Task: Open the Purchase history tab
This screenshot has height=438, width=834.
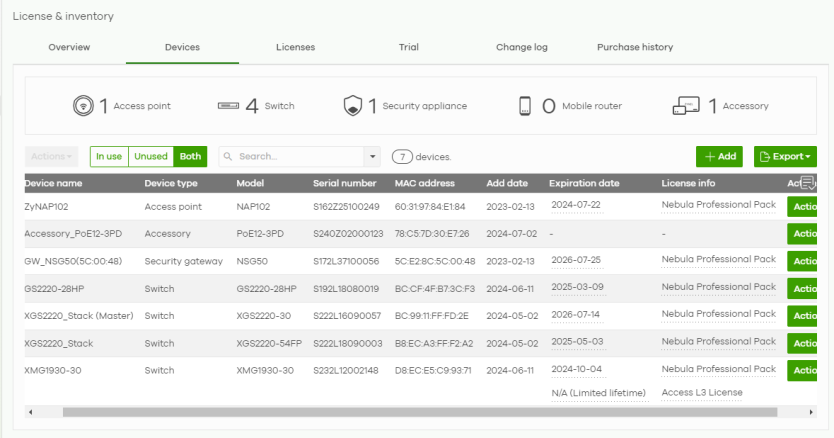Action: pos(634,47)
